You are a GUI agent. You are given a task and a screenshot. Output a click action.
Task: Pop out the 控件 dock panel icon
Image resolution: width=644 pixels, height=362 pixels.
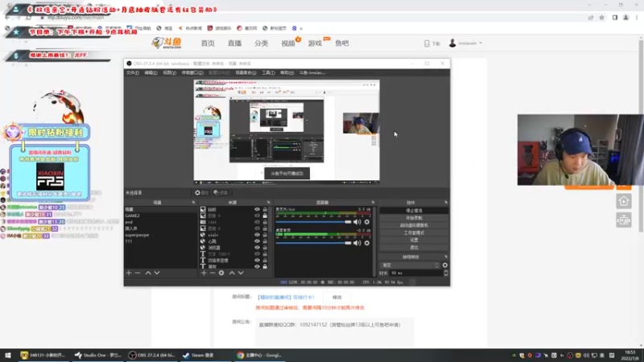pyautogui.click(x=446, y=203)
